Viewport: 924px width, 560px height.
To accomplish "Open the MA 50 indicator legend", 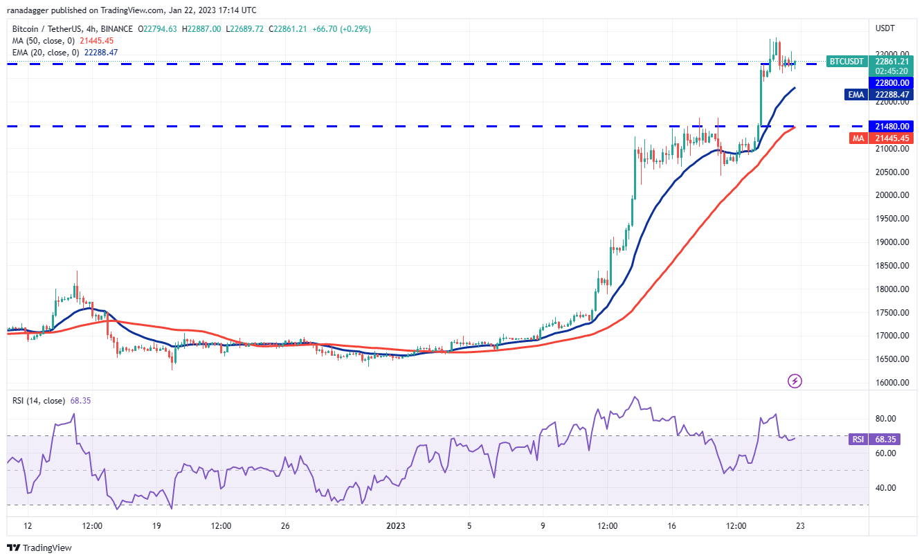I will pyautogui.click(x=62, y=41).
